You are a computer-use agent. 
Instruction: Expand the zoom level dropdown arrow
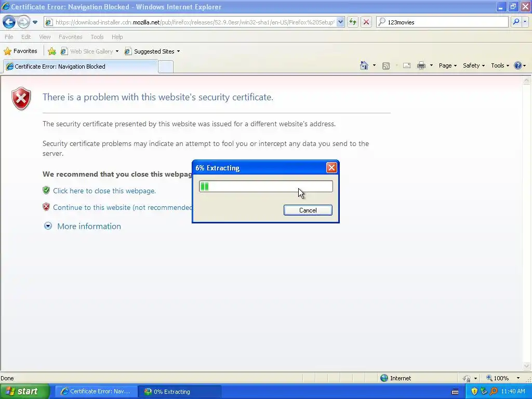click(518, 378)
